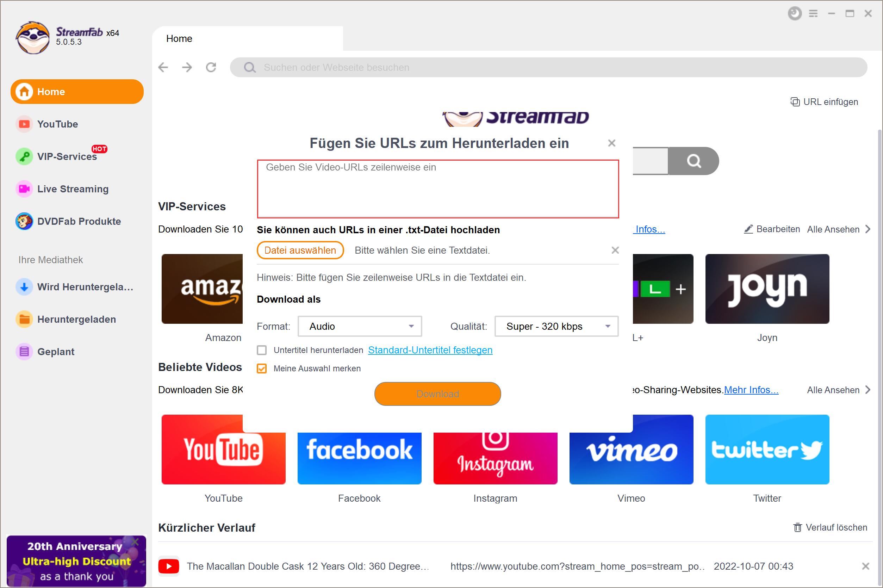The width and height of the screenshot is (883, 588).
Task: Click the orange Download button
Action: point(437,394)
